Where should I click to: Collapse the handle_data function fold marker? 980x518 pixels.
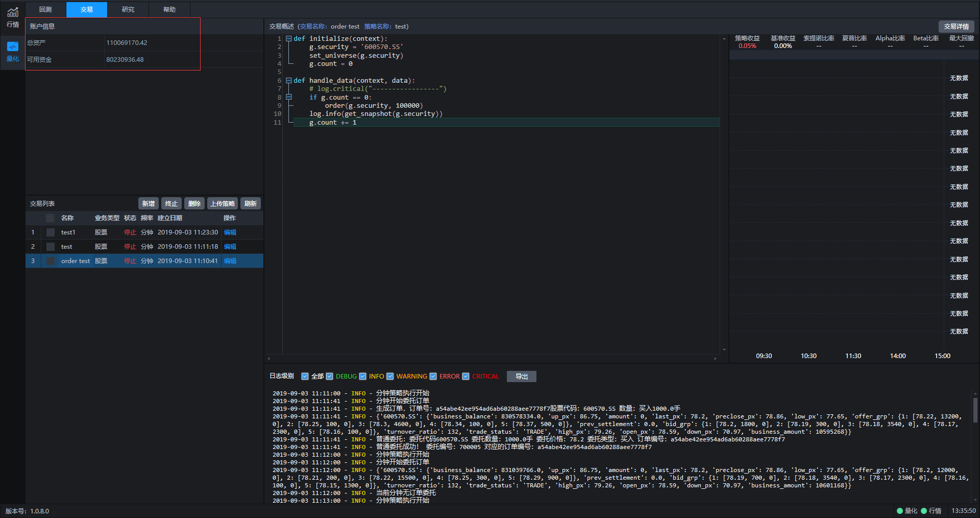coord(289,81)
